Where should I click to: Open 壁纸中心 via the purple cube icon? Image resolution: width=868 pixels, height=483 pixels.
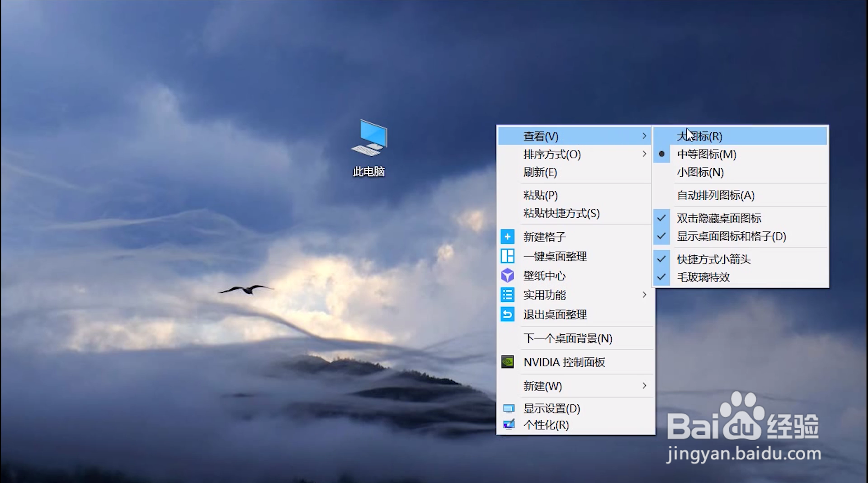(x=507, y=276)
